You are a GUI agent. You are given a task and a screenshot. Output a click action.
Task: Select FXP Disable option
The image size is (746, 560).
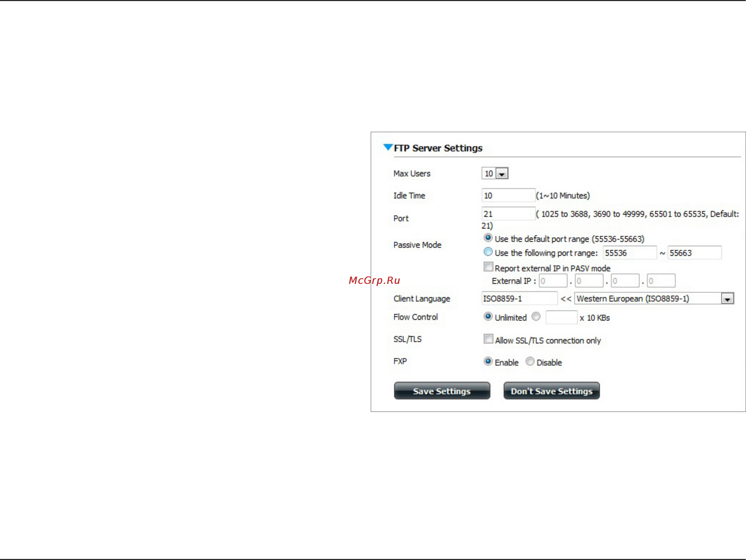(530, 361)
